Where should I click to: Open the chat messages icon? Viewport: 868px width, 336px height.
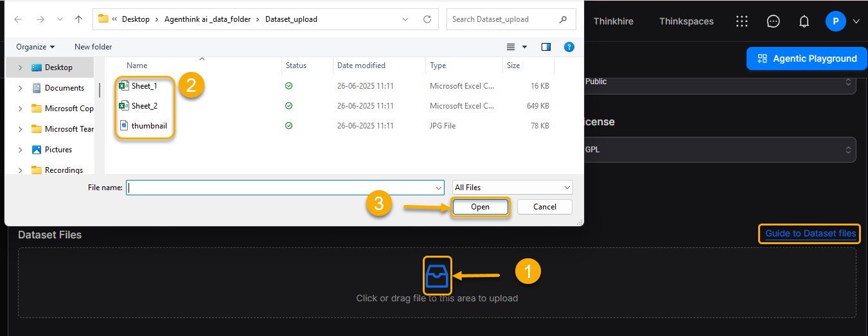coord(773,21)
